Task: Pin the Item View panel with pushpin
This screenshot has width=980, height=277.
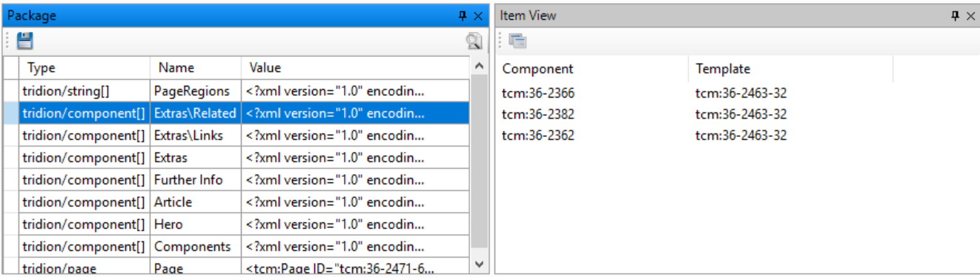Action: click(956, 16)
